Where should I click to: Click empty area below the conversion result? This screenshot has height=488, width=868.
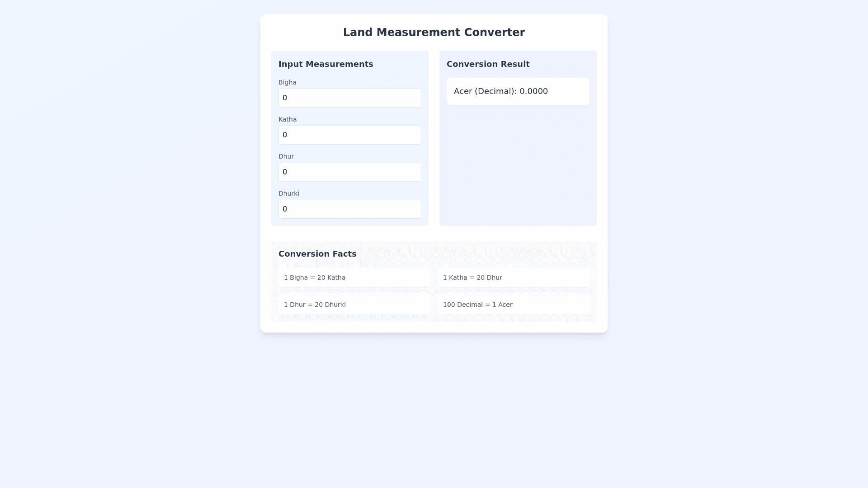click(x=518, y=167)
